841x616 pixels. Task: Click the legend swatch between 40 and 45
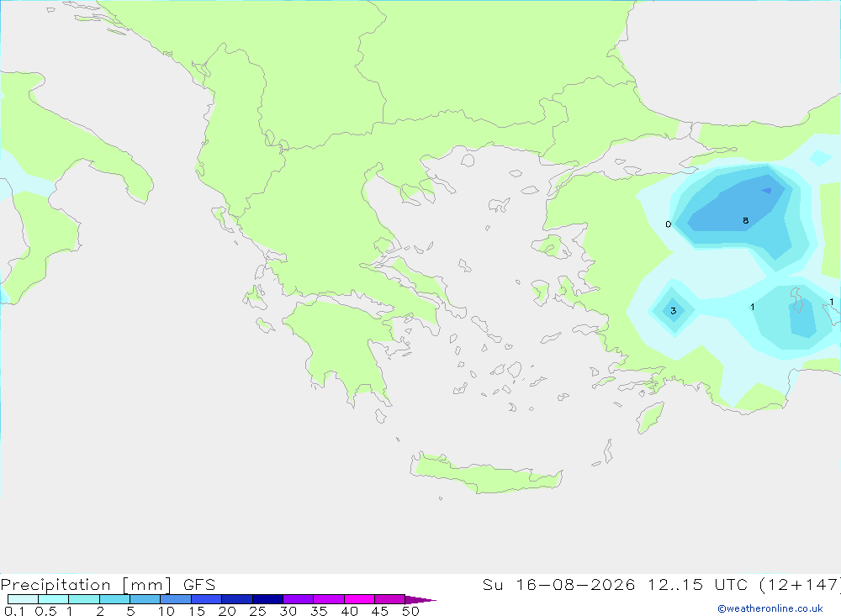pyautogui.click(x=359, y=599)
